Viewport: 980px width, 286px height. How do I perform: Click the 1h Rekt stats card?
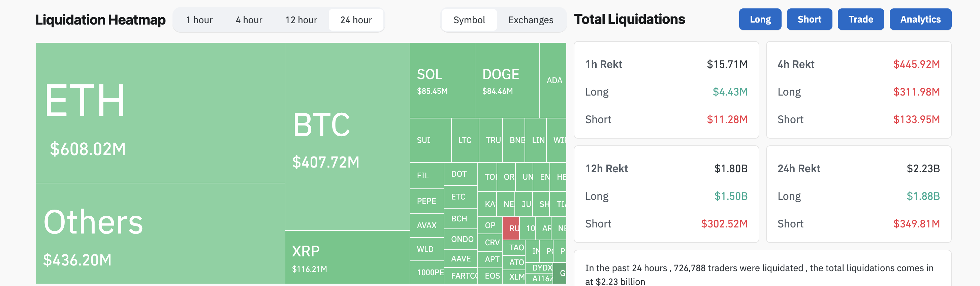point(666,90)
